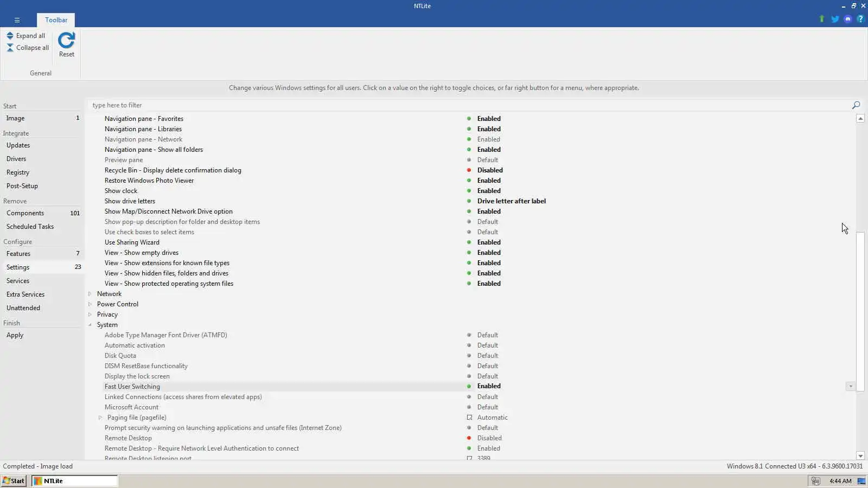Click the scrollbar down arrow
The width and height of the screenshot is (868, 488).
860,456
